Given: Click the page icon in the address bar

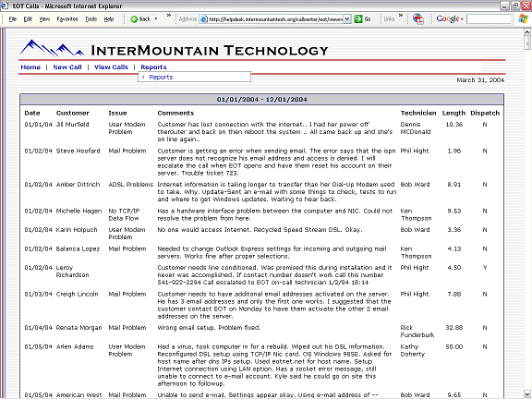Looking at the screenshot, I should [203, 19].
